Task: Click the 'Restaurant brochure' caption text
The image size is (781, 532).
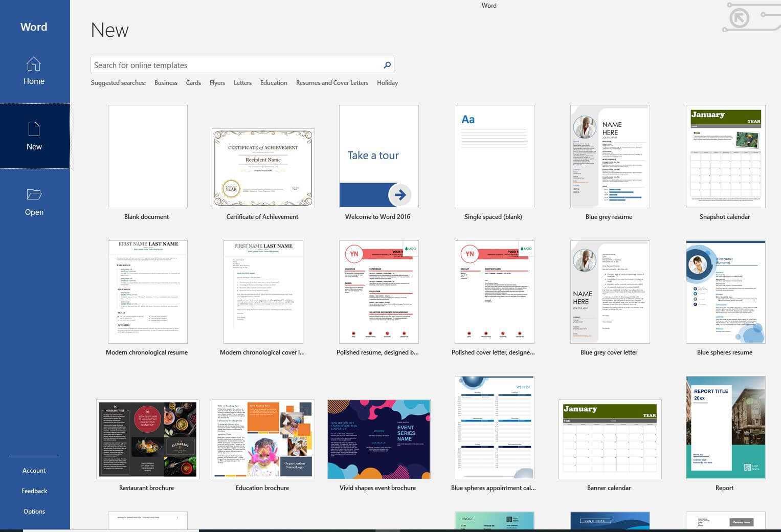Action: 146,488
